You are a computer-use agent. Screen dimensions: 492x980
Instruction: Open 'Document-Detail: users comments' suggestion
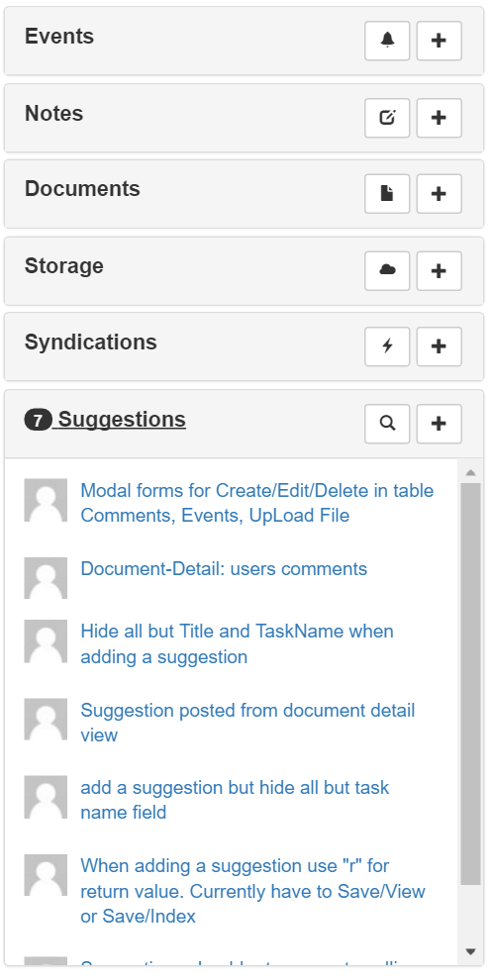click(x=224, y=569)
